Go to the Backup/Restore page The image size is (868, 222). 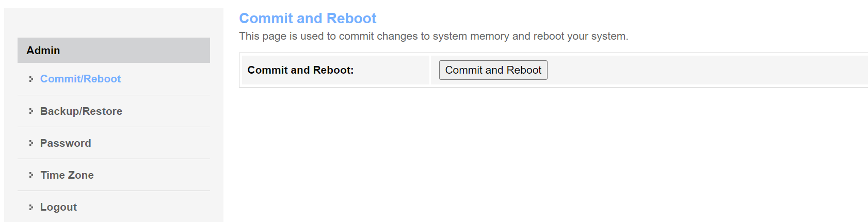click(81, 111)
